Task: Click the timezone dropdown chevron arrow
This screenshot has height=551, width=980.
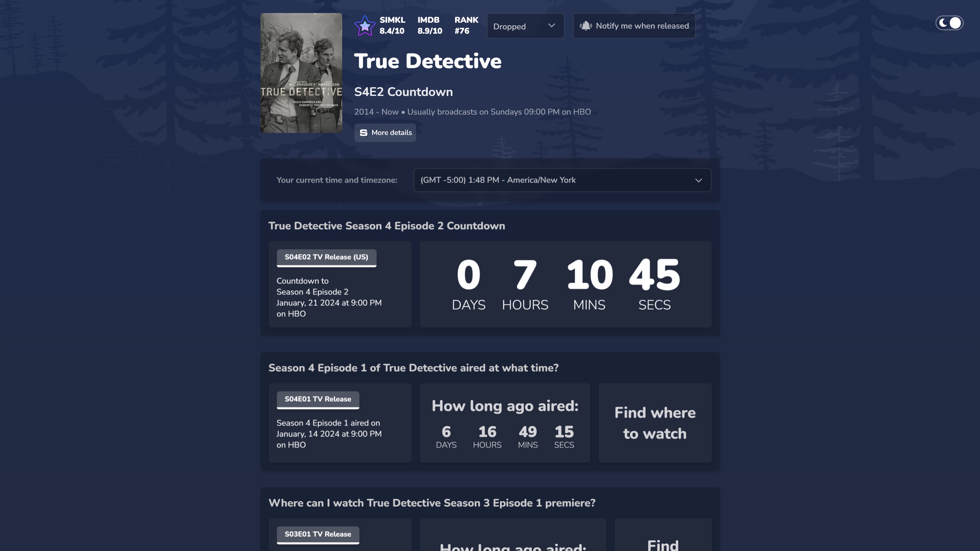Action: point(698,180)
